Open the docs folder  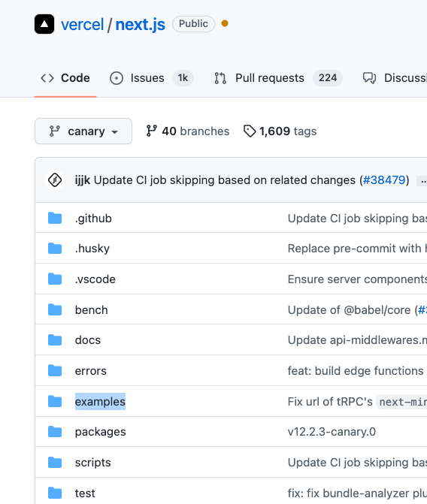pyautogui.click(x=88, y=340)
